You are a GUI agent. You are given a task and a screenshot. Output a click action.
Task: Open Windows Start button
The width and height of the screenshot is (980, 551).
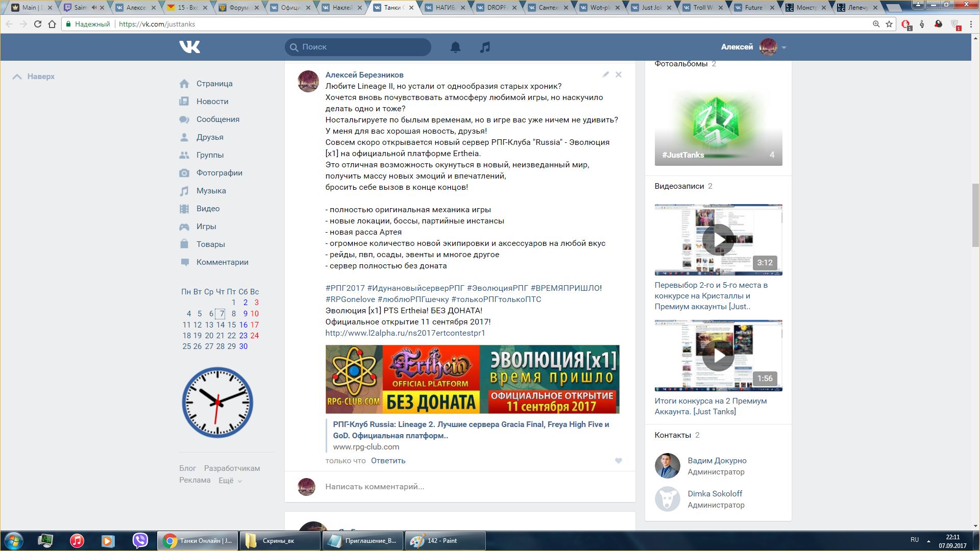tap(14, 541)
